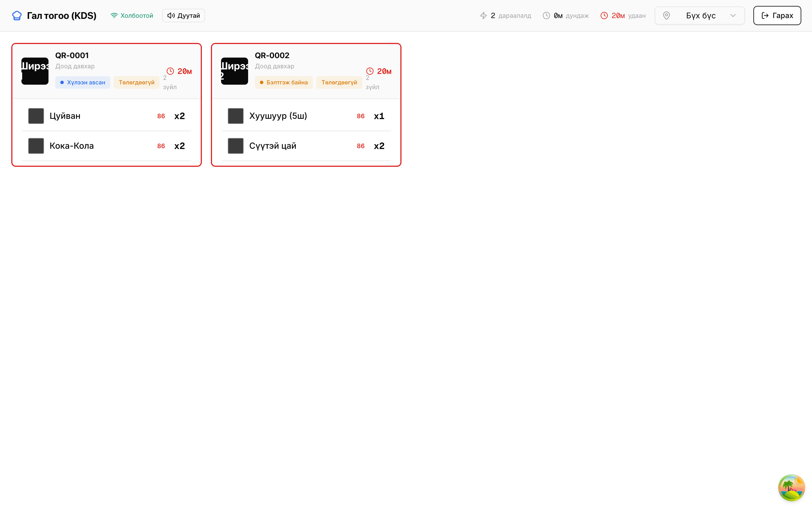812x508 pixels.
Task: Click the exit arrow icon in Гарах
Action: [x=765, y=16]
